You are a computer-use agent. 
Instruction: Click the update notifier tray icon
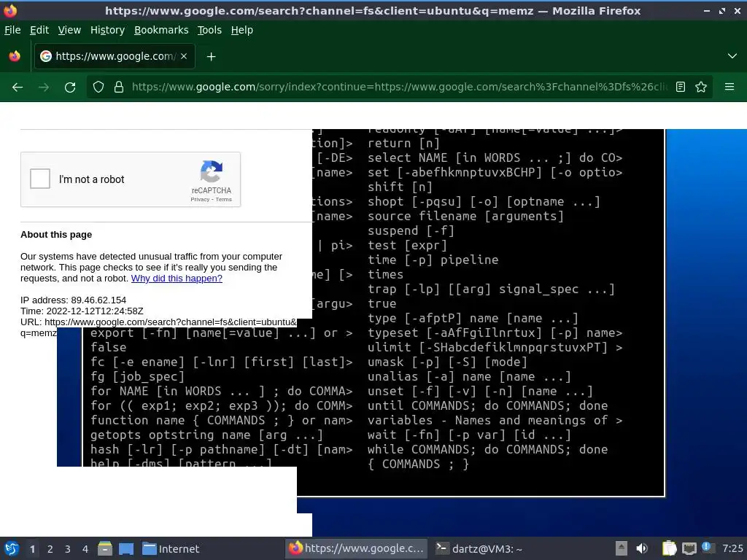(x=708, y=548)
